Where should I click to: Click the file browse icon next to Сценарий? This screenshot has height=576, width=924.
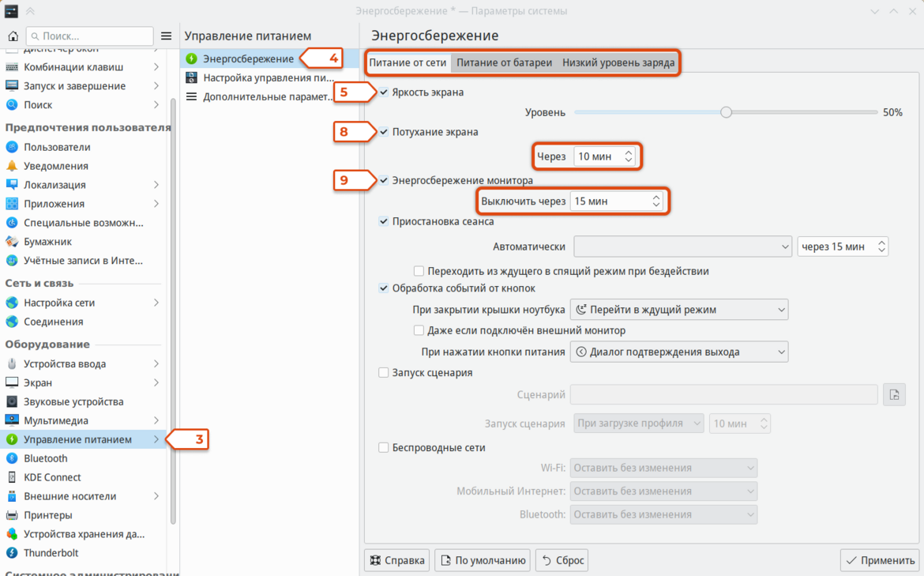pos(894,394)
